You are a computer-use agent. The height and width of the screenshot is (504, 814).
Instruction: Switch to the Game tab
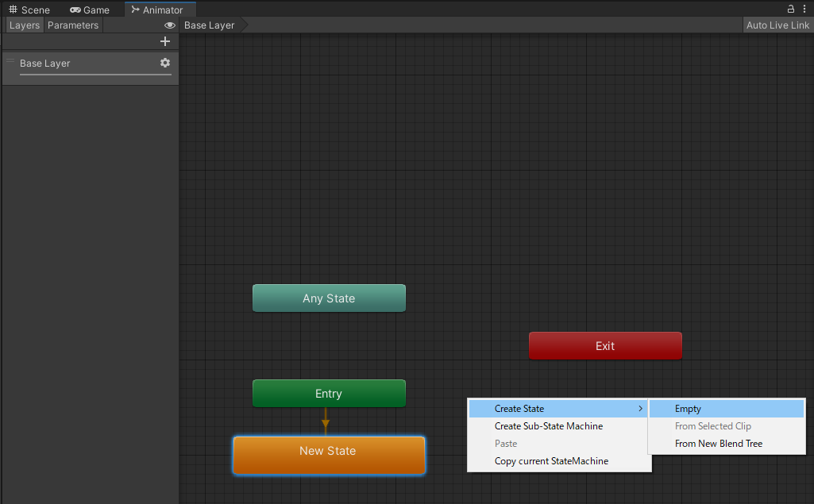coord(90,10)
